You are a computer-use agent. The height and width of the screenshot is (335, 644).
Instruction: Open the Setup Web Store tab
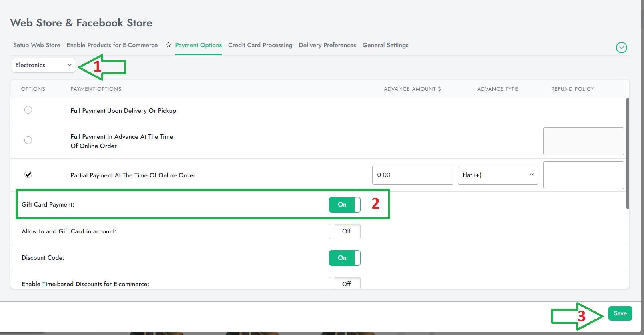[x=37, y=45]
